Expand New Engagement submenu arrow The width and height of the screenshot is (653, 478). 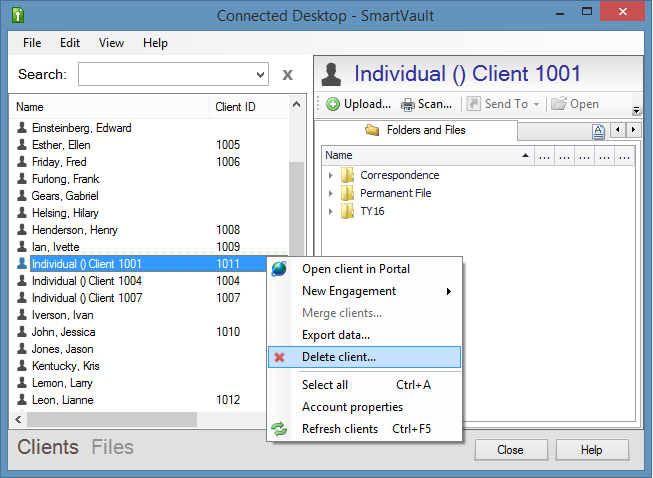[449, 291]
